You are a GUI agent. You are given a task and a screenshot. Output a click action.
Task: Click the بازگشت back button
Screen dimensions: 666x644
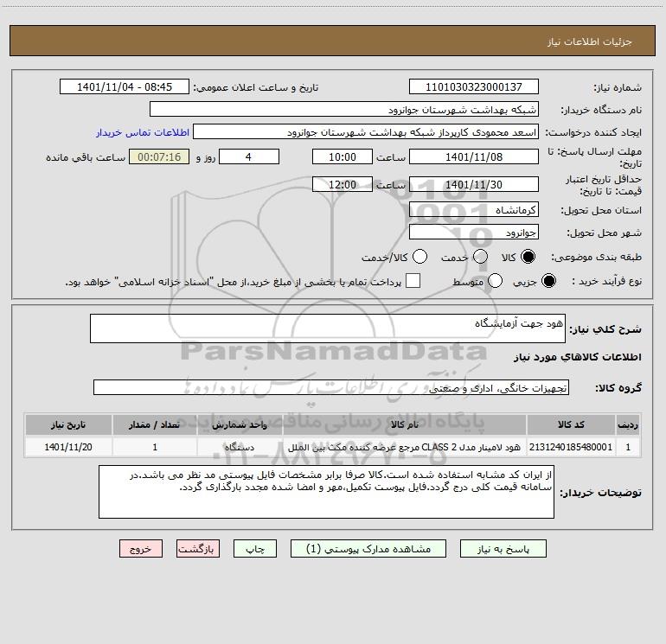tap(198, 549)
